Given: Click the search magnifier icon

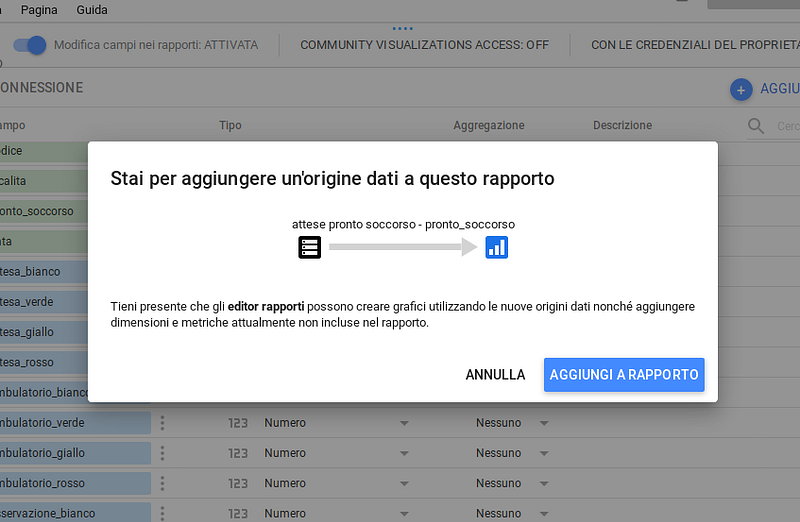Looking at the screenshot, I should pos(756,126).
